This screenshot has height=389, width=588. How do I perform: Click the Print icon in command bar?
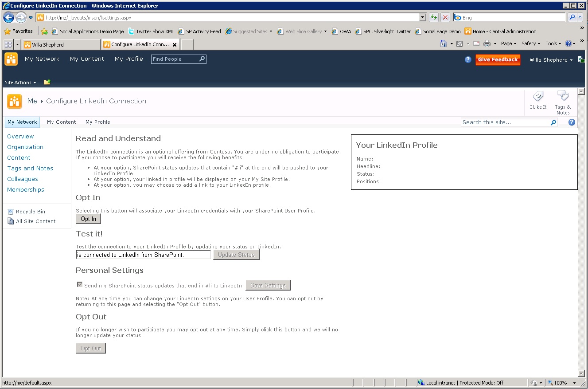click(x=487, y=43)
